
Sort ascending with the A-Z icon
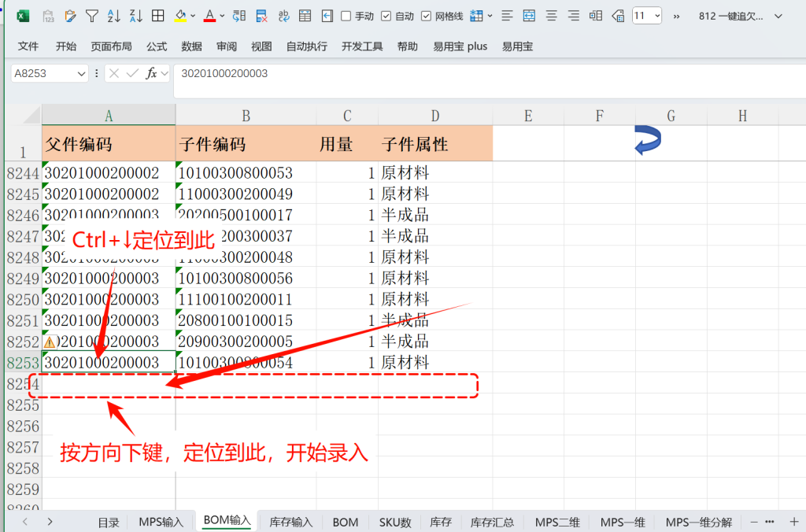pos(113,17)
